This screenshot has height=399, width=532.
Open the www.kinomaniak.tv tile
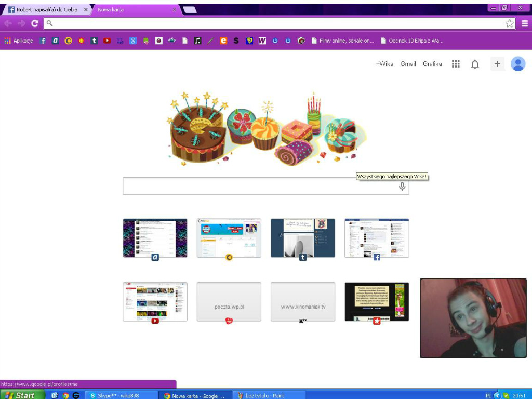pos(303,302)
